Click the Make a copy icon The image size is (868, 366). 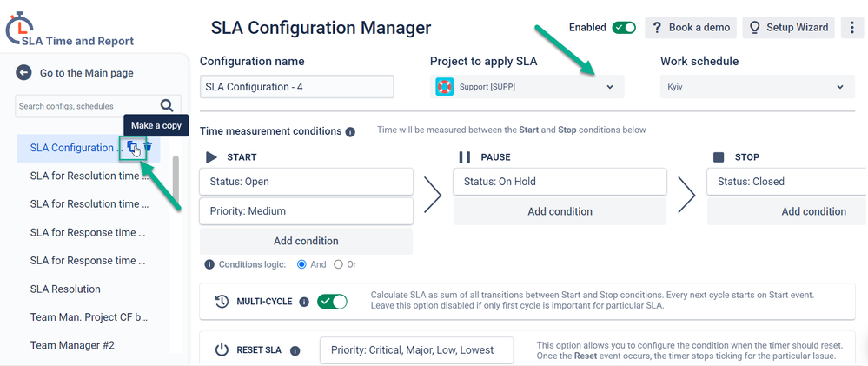coord(132,147)
